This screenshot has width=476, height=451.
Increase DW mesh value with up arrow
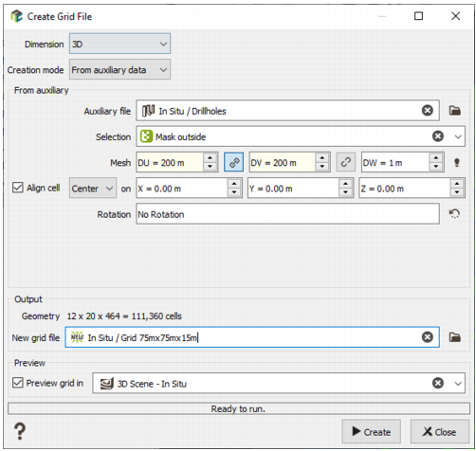[x=436, y=158]
